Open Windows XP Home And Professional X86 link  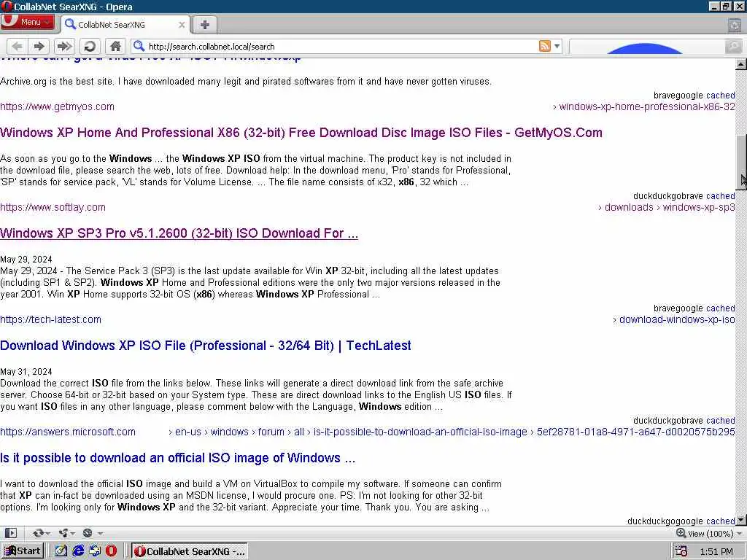point(301,133)
